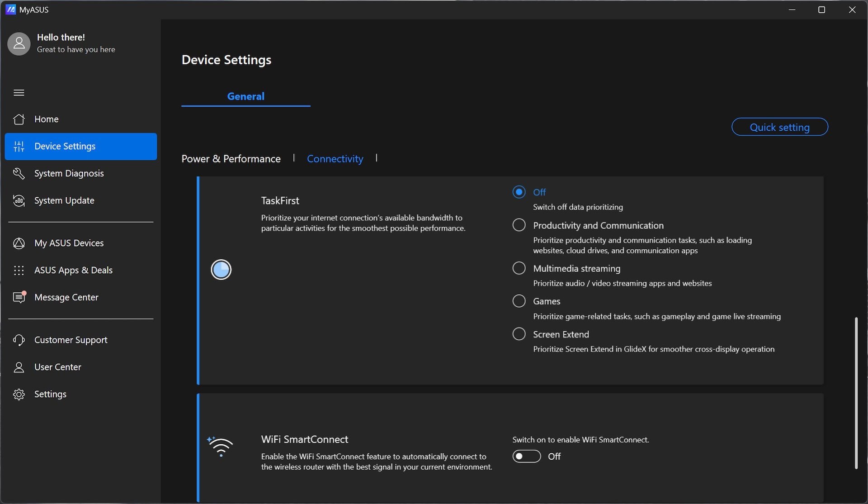
Task: Click the Message Center icon with notification dot
Action: point(19,297)
